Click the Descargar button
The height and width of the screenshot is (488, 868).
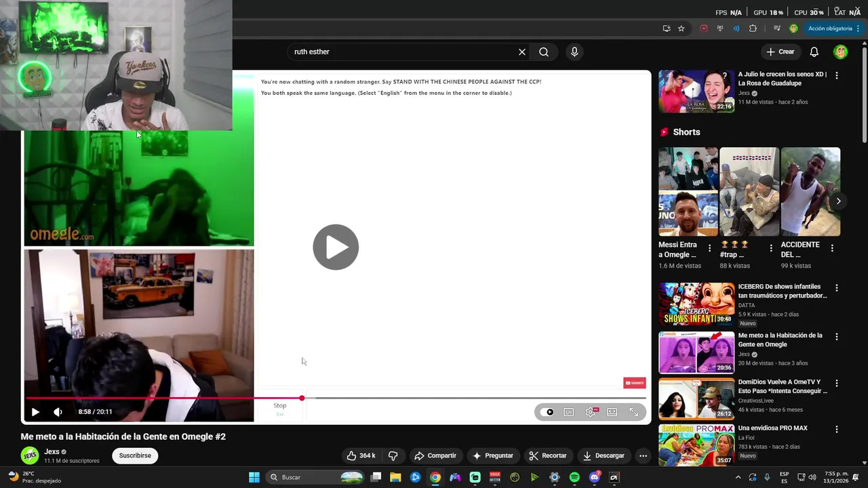tap(604, 455)
